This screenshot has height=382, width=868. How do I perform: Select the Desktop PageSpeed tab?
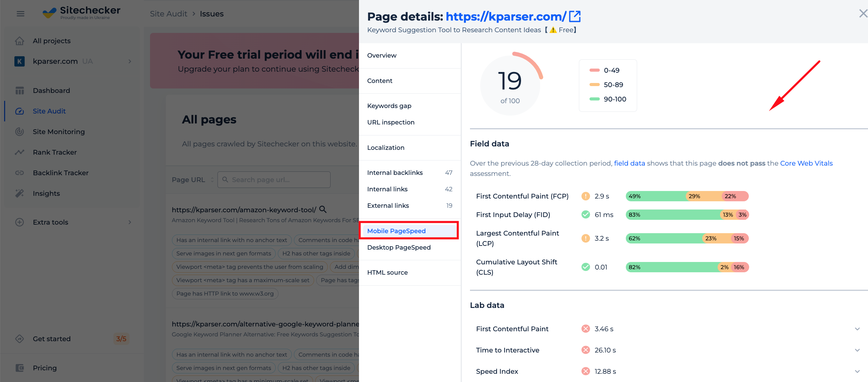[x=398, y=247]
